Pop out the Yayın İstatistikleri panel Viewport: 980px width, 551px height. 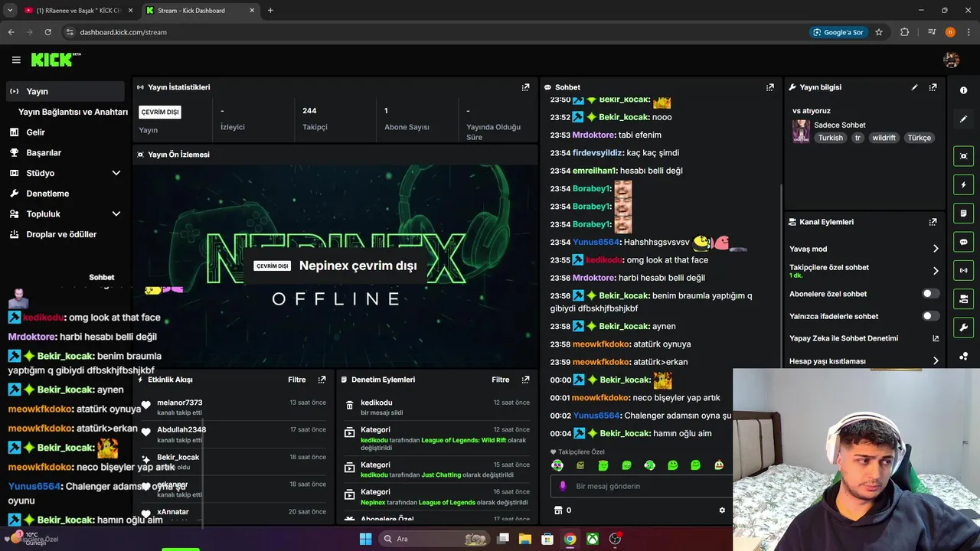[x=525, y=87]
